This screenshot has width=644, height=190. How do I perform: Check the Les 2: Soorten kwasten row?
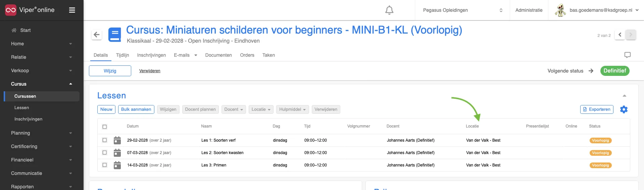[105, 153]
